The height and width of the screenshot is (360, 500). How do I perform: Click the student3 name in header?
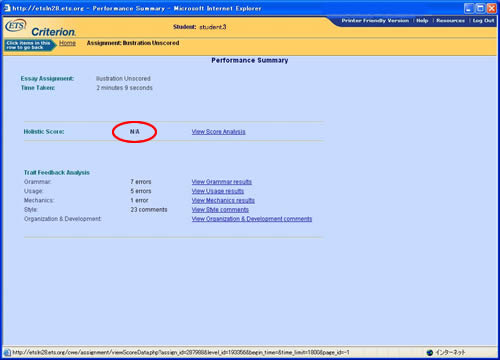click(213, 27)
